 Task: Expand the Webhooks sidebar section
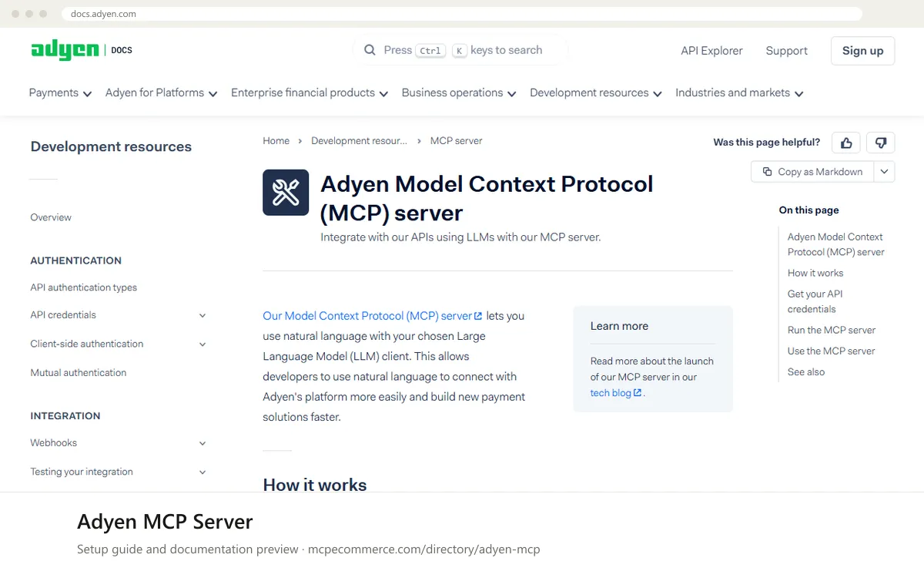coord(203,443)
